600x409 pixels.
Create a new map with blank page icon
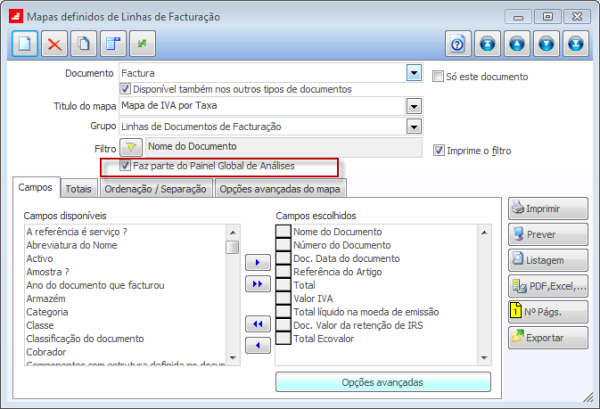click(25, 44)
